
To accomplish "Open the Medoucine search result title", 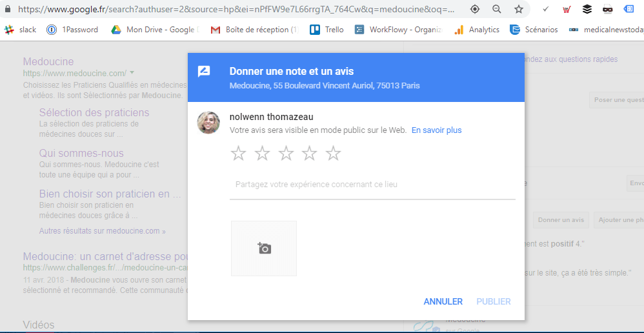I will coord(48,61).
